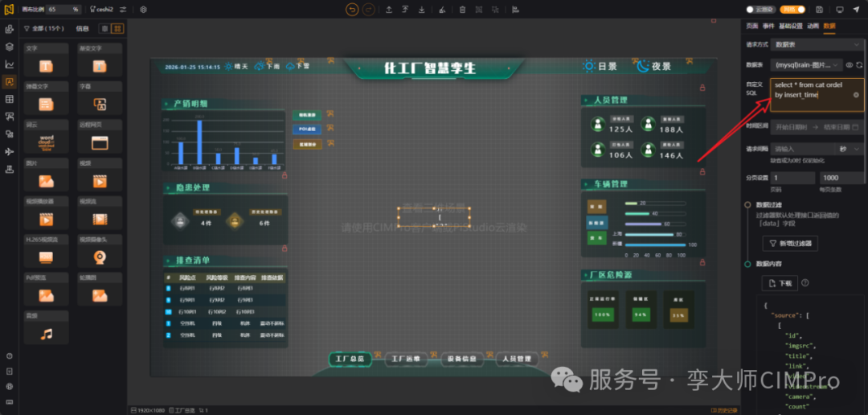Open the (mysql)rain data table dropdown

[807, 65]
